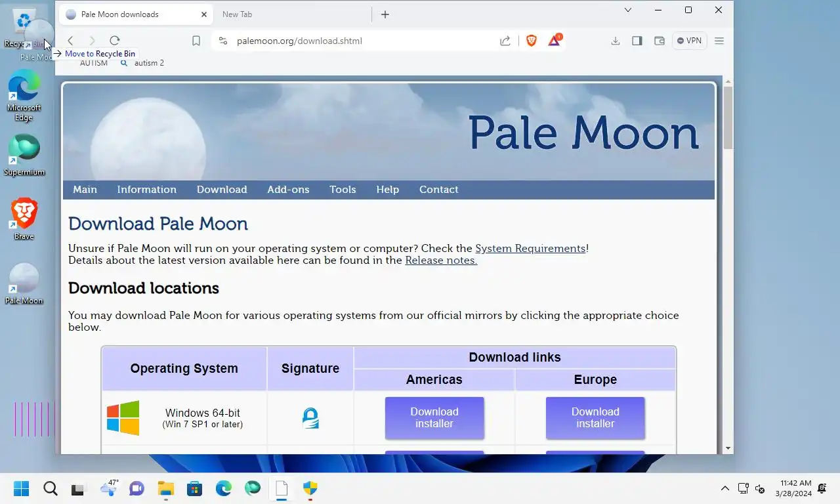
Task: Select the Microsoft Edge desktop shortcut
Action: point(24,96)
